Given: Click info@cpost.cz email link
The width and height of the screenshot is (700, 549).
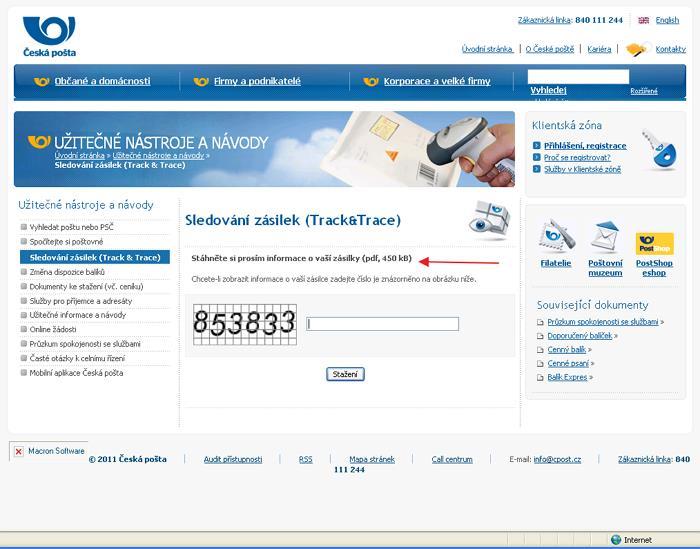Looking at the screenshot, I should (x=557, y=459).
